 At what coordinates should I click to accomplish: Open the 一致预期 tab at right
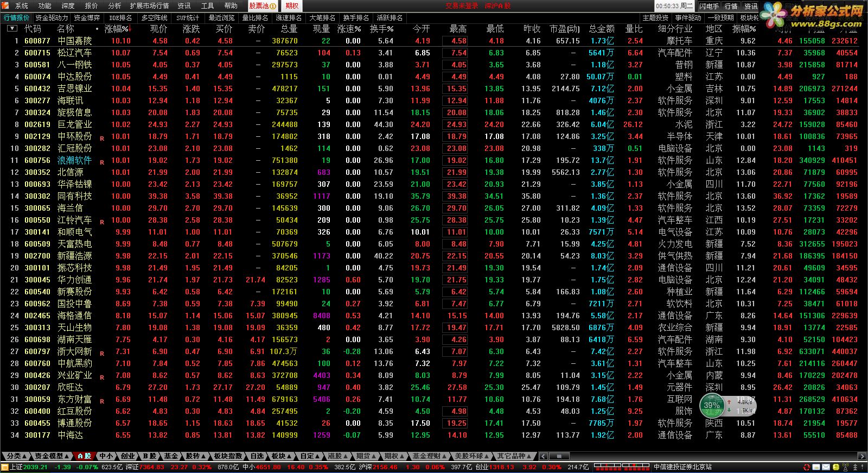(x=721, y=18)
